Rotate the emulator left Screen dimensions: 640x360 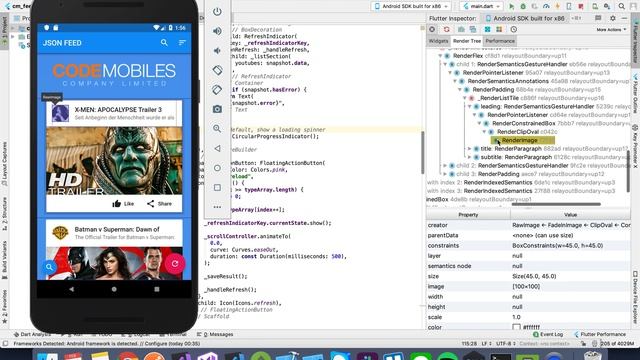[217, 70]
